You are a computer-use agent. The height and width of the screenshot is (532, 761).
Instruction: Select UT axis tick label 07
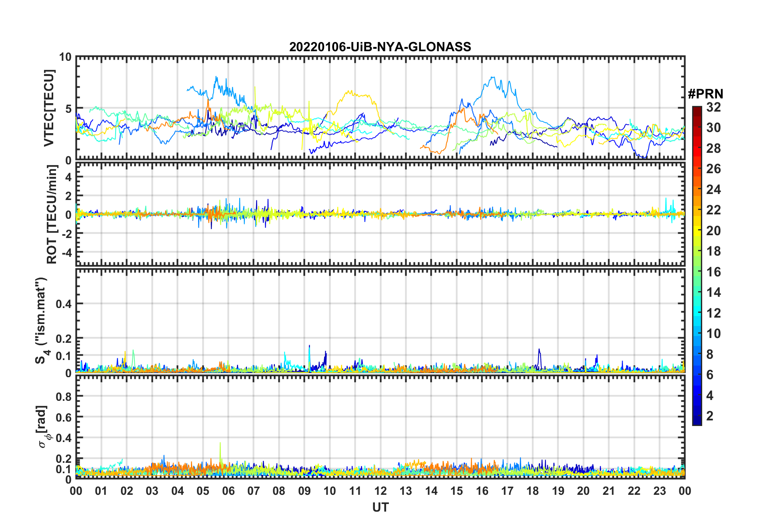254,491
